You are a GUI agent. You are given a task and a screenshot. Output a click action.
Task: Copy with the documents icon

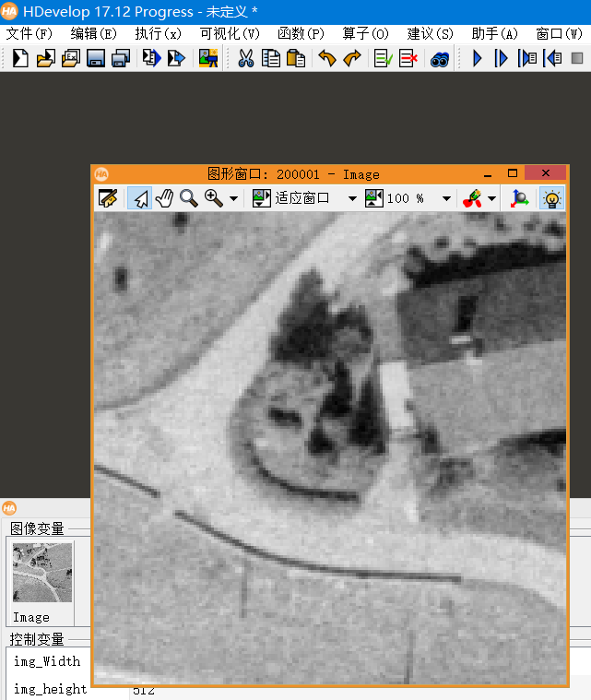(270, 58)
